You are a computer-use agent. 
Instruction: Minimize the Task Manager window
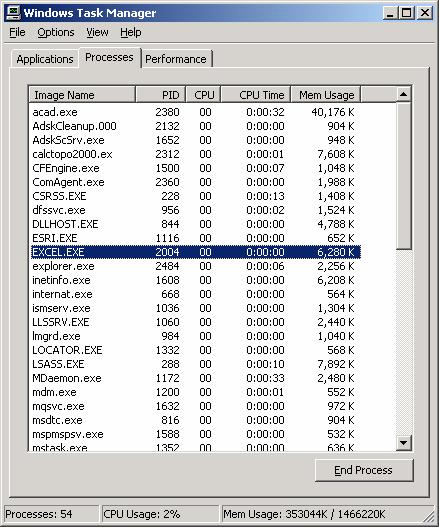tap(390, 13)
